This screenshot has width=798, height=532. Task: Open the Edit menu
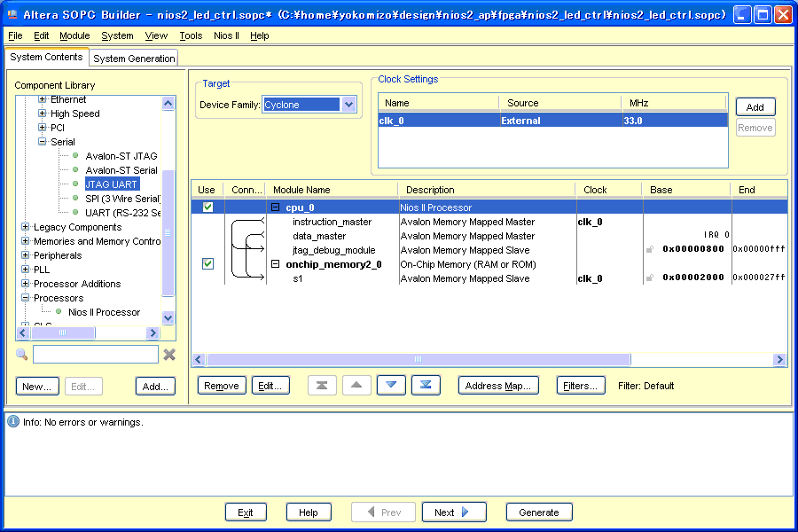coord(41,35)
